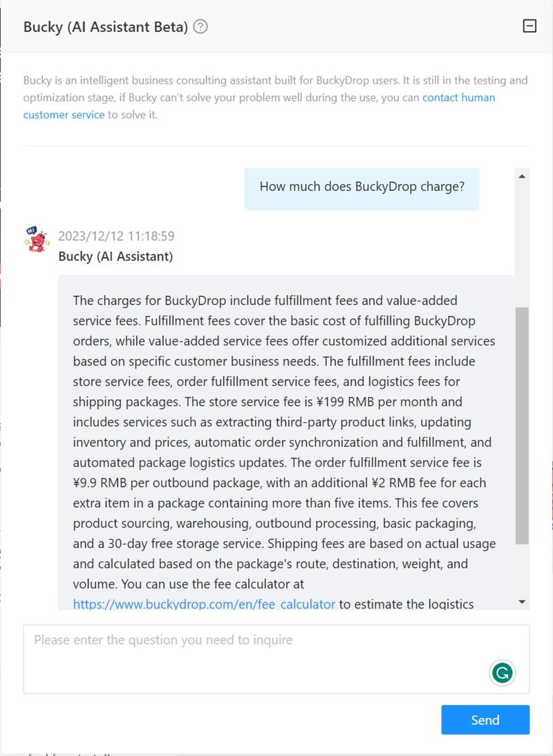Click the "Bucky (AI Assistant Beta)" title
This screenshot has width=553, height=756.
[106, 26]
